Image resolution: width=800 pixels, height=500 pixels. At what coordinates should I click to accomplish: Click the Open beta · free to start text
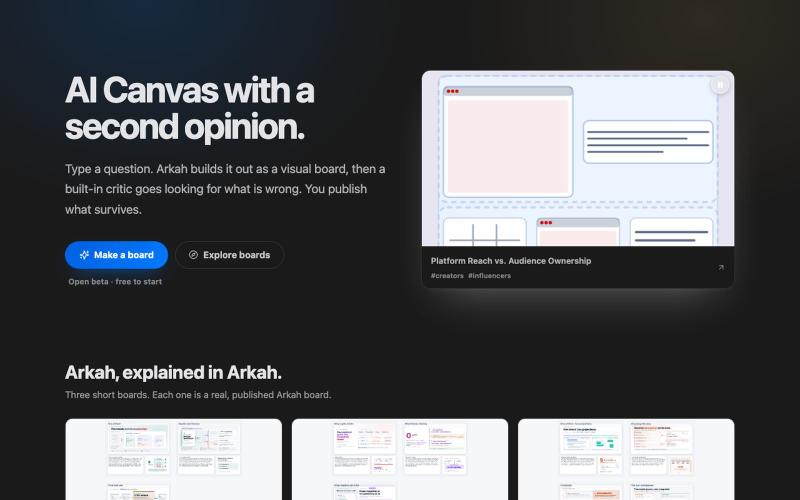point(115,282)
